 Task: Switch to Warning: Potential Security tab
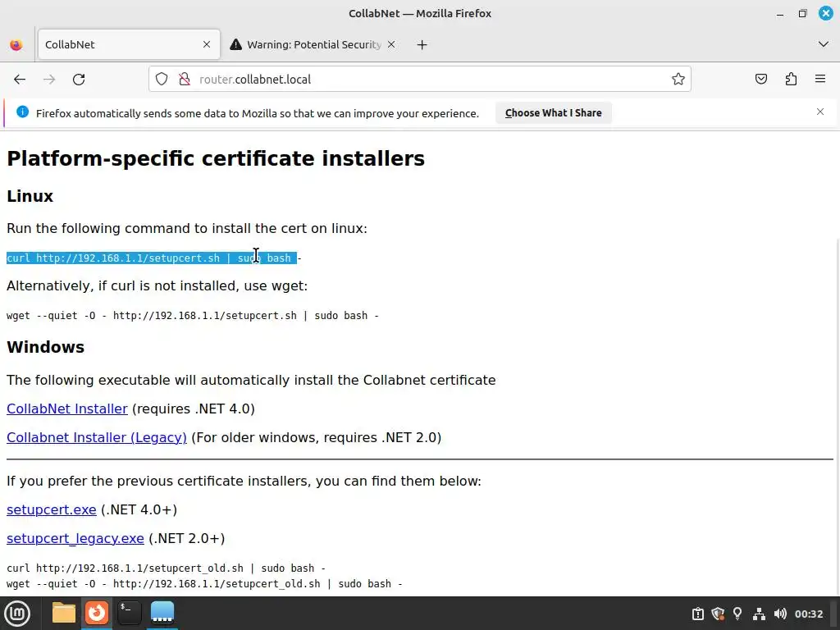tap(313, 44)
